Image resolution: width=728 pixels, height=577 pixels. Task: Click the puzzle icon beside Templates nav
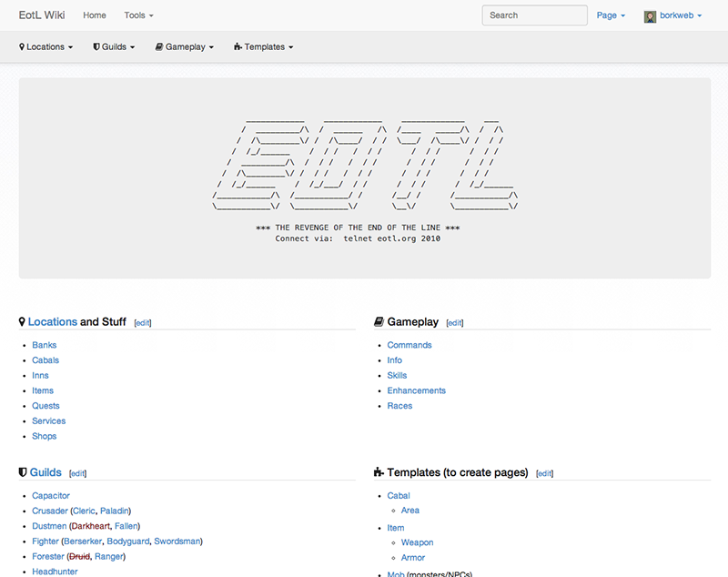tap(238, 47)
